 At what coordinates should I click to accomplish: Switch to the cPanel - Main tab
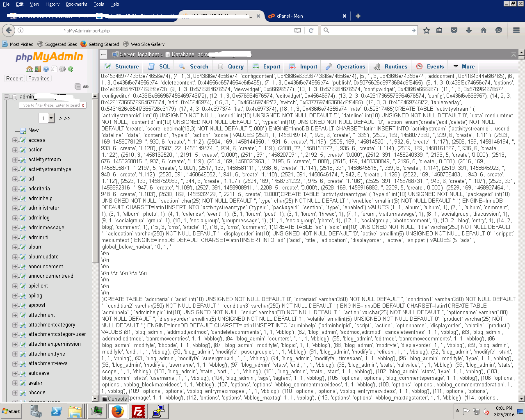(x=308, y=16)
